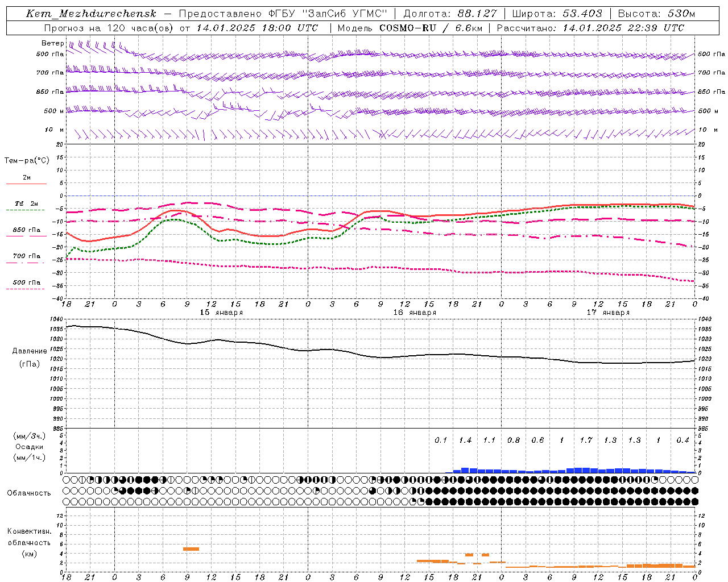Viewport: 728px width, 582px height.
Task: Click the 0.1 three-hour precipitation value
Action: pos(441,440)
